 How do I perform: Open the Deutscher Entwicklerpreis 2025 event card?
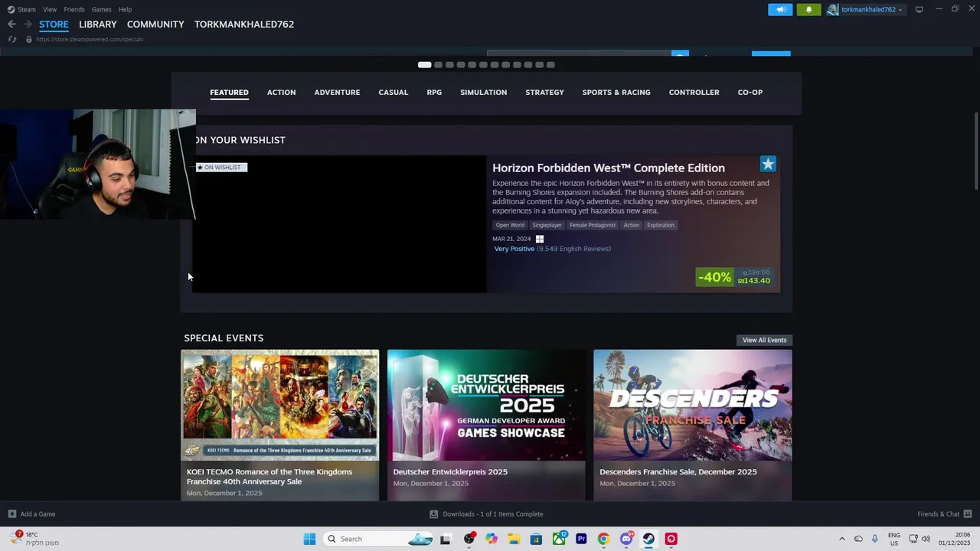pos(486,425)
